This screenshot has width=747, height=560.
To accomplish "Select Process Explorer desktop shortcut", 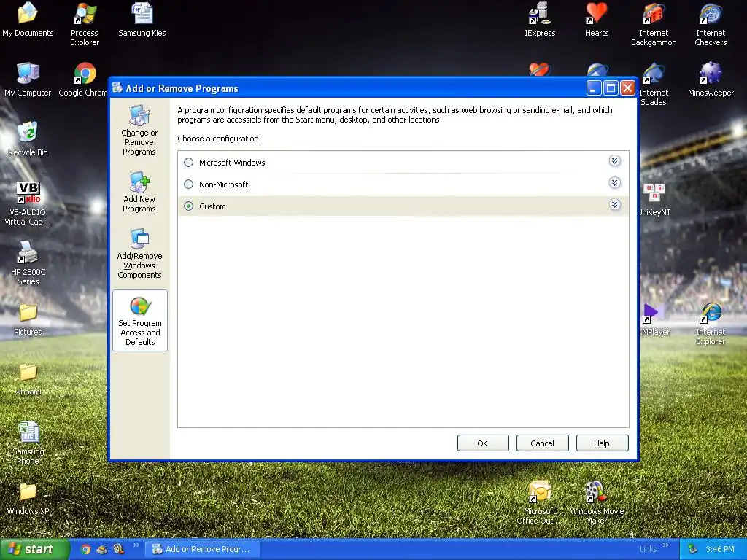I will [x=85, y=24].
